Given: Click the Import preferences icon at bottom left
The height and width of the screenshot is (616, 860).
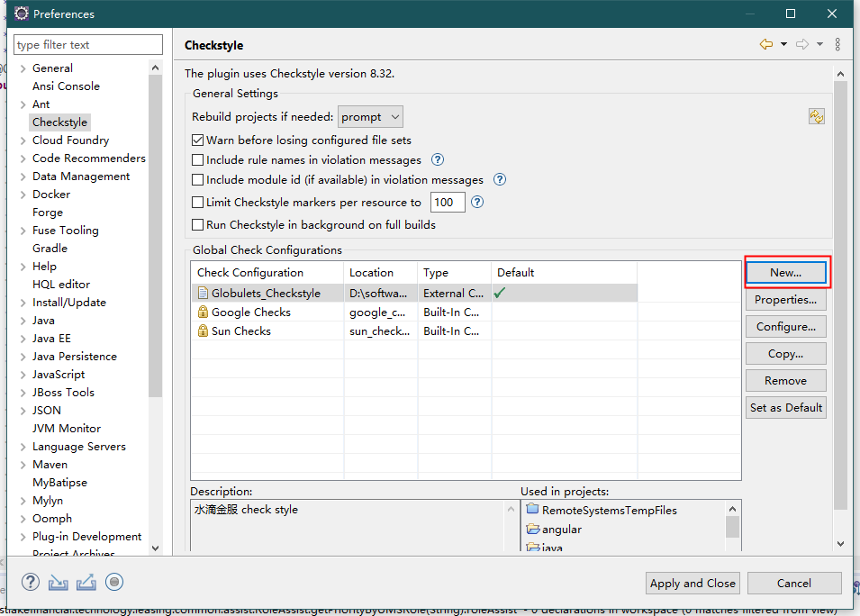Looking at the screenshot, I should click(57, 582).
